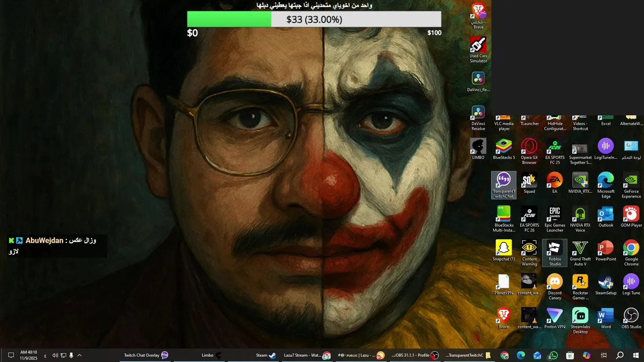Launch EA SPORTS FC 26
Image resolution: width=644 pixels, height=362 pixels.
pyautogui.click(x=529, y=219)
